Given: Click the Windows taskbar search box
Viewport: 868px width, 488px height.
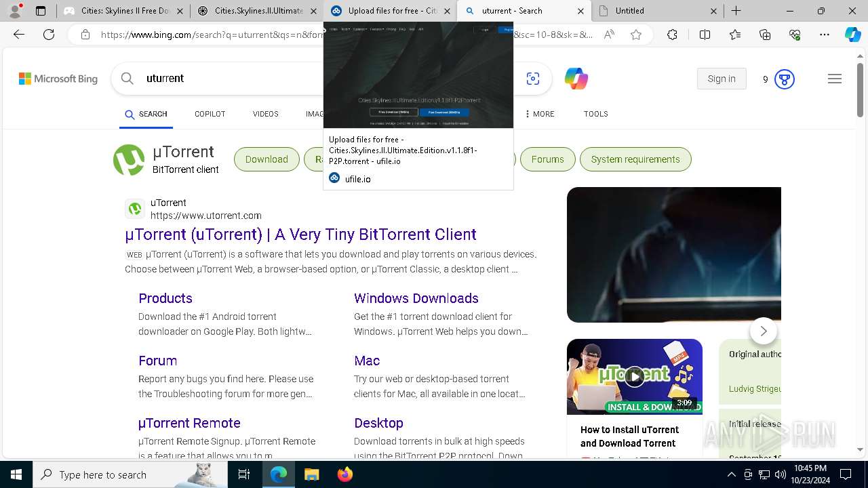Looking at the screenshot, I should coord(130,474).
